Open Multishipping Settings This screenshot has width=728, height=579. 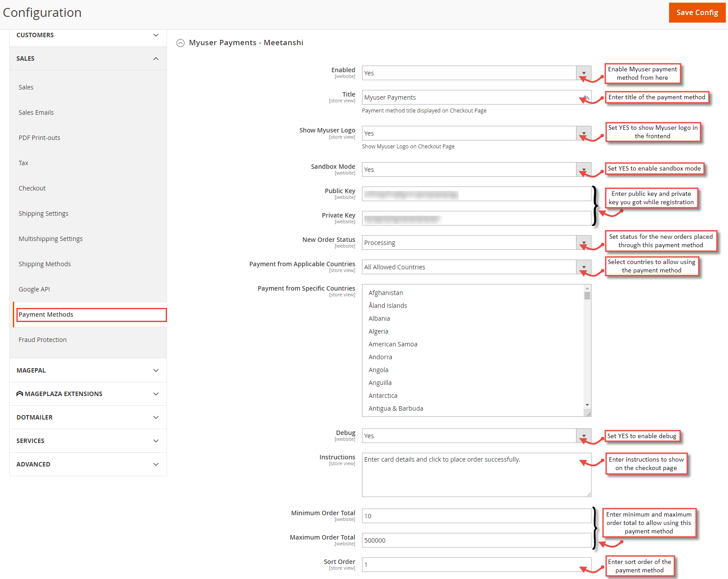pos(51,239)
